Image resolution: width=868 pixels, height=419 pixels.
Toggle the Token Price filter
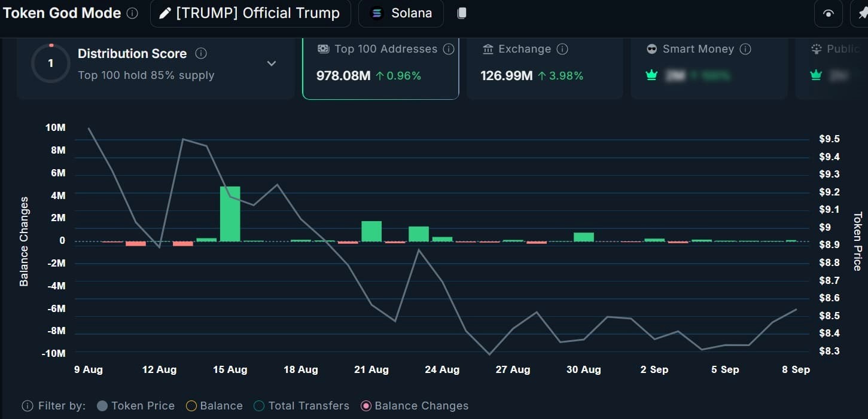coord(136,406)
